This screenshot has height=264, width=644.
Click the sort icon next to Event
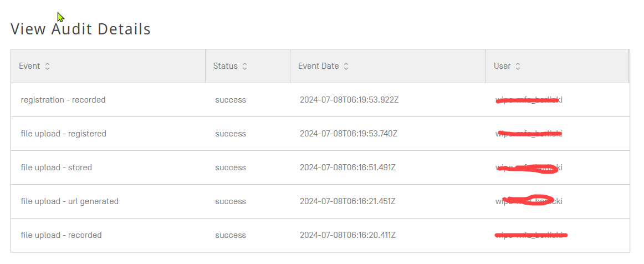pyautogui.click(x=48, y=66)
